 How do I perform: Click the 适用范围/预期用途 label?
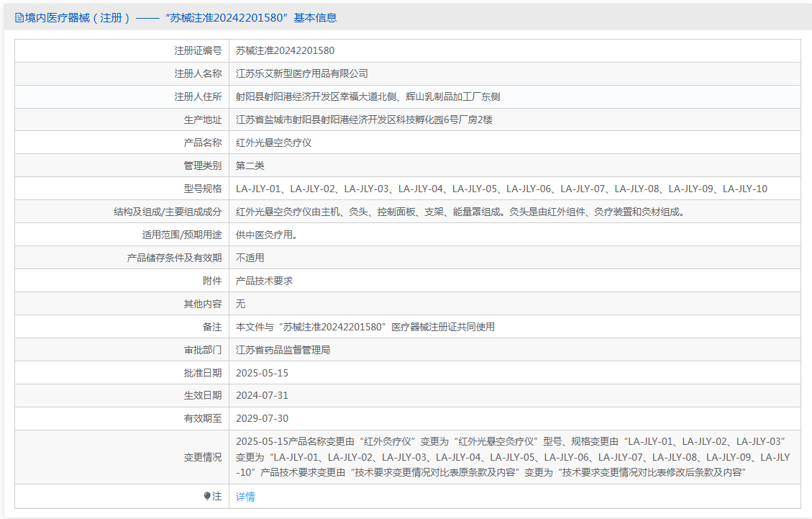click(182, 235)
